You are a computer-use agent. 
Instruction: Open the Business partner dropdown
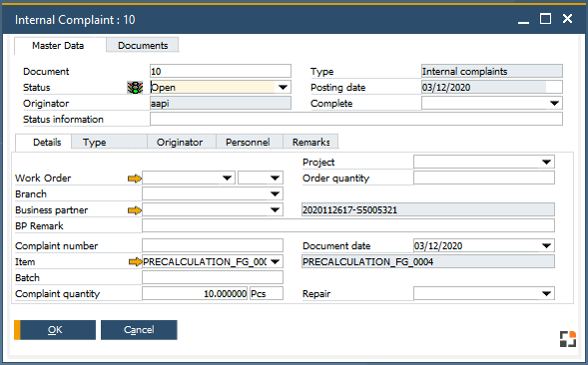(x=275, y=209)
